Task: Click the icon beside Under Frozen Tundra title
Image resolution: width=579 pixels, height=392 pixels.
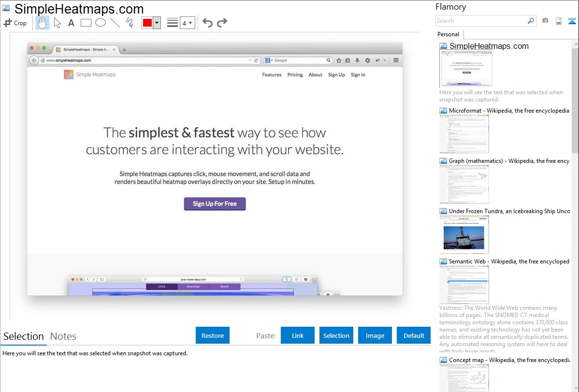Action: coord(443,211)
